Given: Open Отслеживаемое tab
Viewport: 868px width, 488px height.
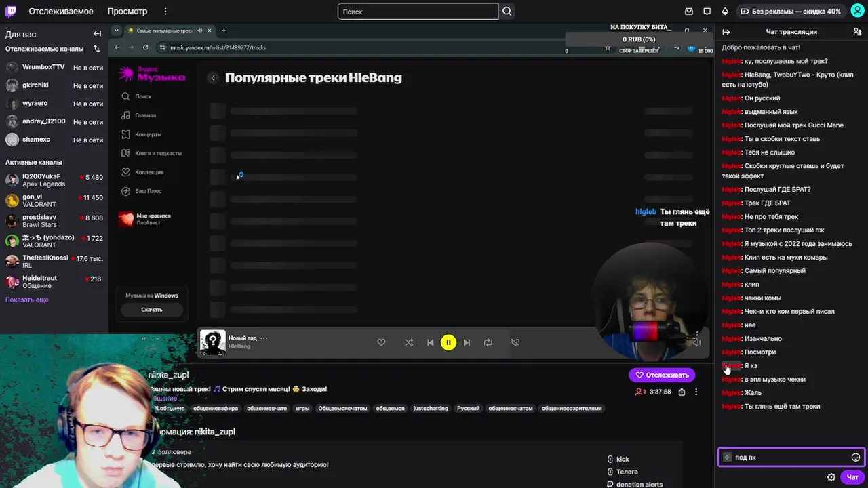Looking at the screenshot, I should tap(61, 12).
